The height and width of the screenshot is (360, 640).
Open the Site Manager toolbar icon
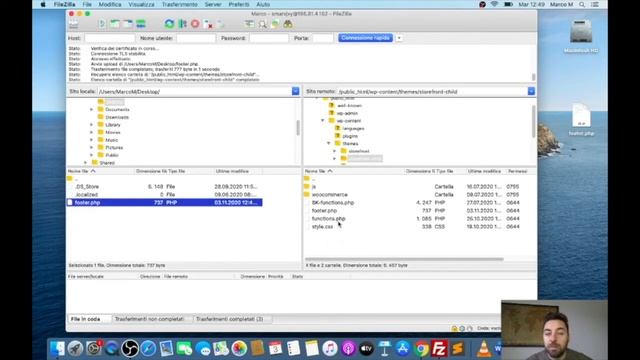pos(73,24)
